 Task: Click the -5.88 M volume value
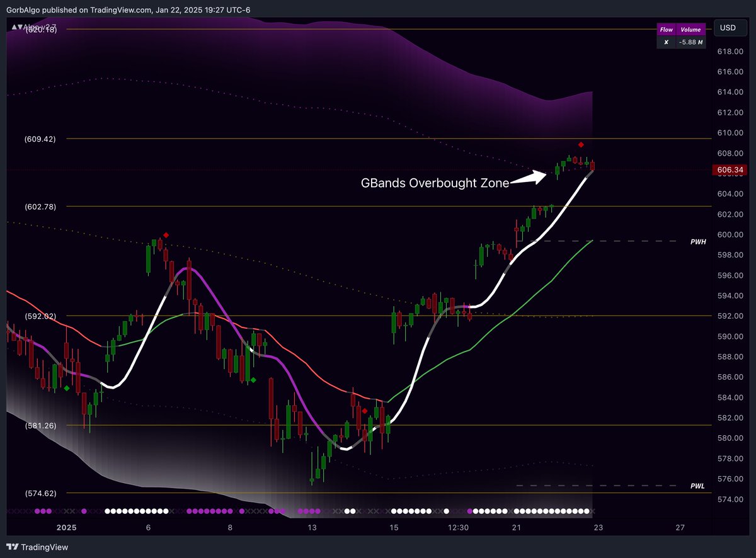[x=690, y=42]
